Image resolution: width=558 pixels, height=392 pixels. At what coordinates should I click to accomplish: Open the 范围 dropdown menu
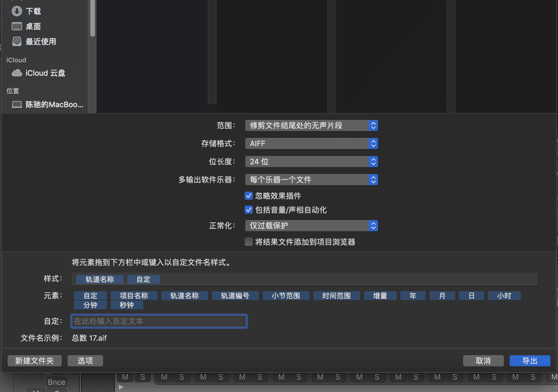(311, 125)
